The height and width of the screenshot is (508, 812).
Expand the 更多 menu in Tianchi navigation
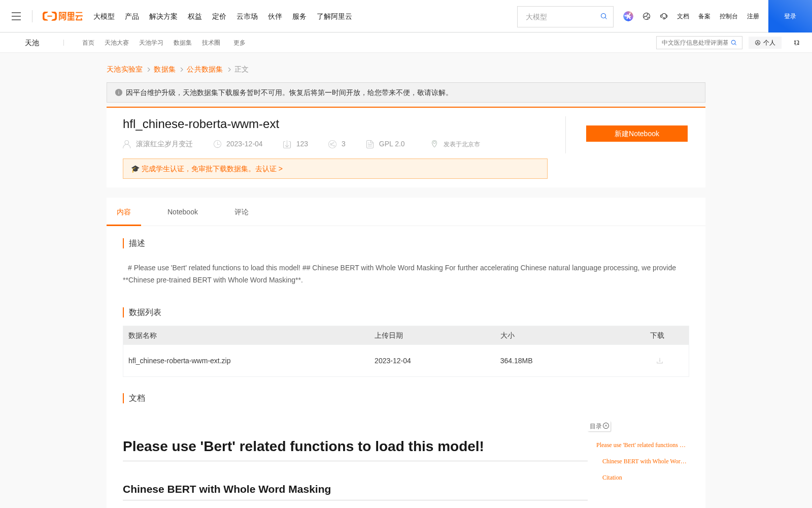point(240,43)
